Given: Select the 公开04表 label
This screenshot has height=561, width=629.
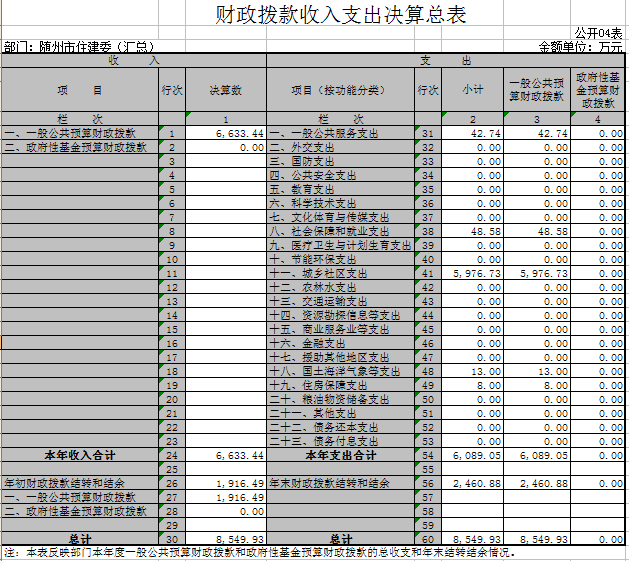Looking at the screenshot, I should (x=598, y=33).
